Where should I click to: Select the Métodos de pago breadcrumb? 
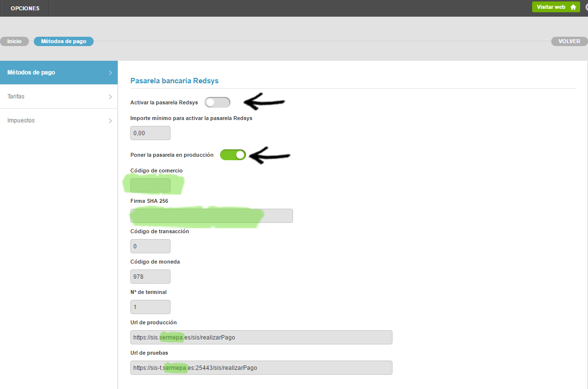coord(64,42)
